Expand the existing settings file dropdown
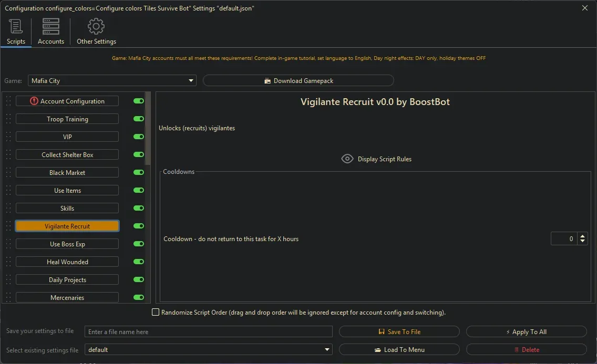 click(x=327, y=349)
